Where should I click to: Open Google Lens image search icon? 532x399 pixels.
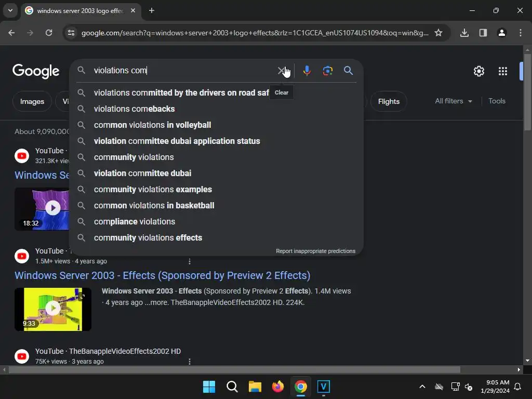pyautogui.click(x=327, y=71)
